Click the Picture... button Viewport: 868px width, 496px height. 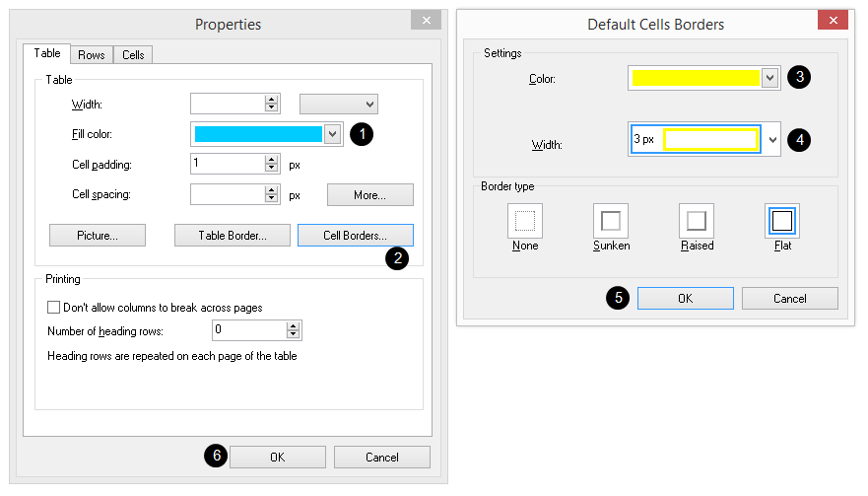pyautogui.click(x=98, y=235)
